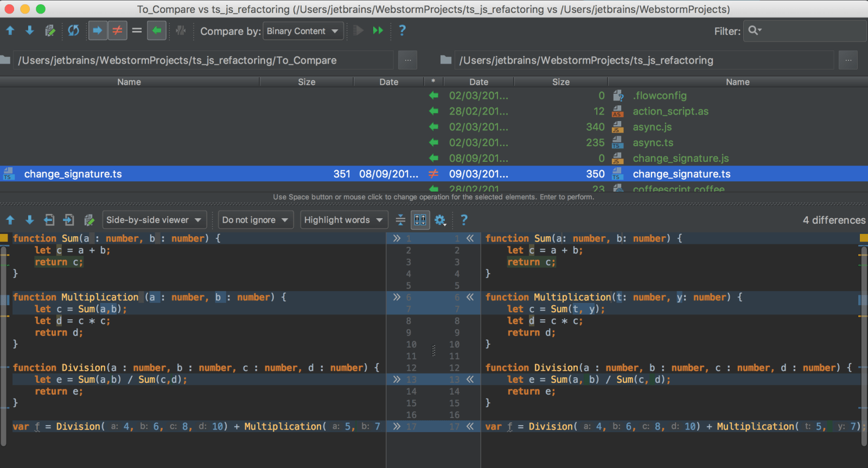The height and width of the screenshot is (468, 868).
Task: Toggle show different files filter
Action: (x=117, y=31)
